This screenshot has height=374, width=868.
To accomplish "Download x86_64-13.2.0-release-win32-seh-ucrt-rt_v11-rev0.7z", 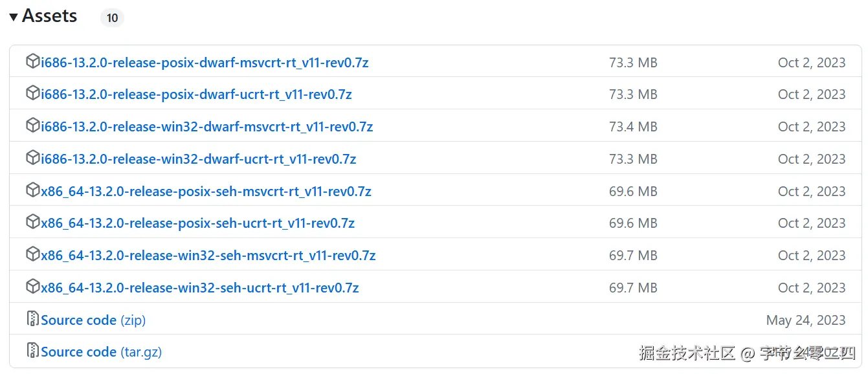I will [x=199, y=288].
